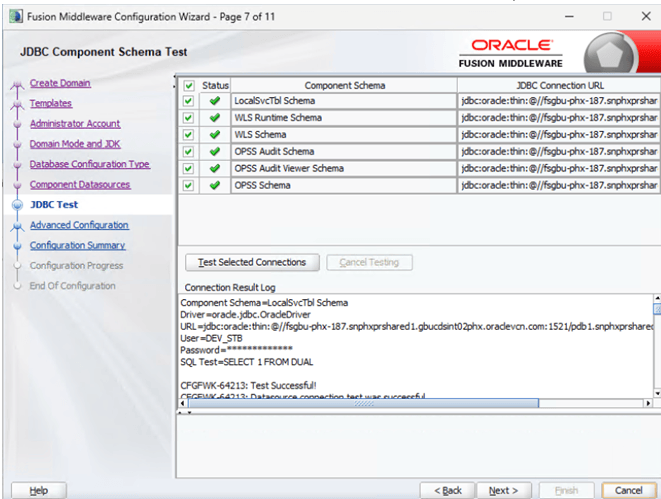This screenshot has height=499, width=661.
Task: Select the current JDBC Test step
Action: [x=54, y=205]
